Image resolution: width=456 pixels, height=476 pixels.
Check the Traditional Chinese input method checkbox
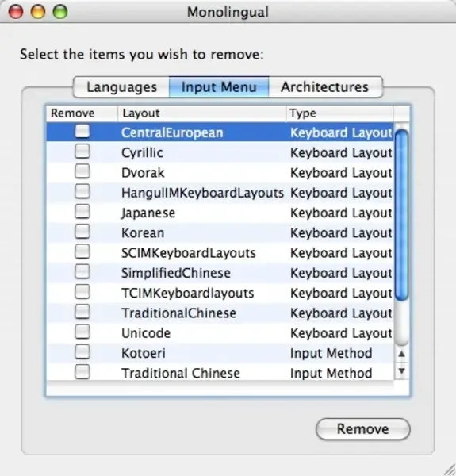click(82, 372)
